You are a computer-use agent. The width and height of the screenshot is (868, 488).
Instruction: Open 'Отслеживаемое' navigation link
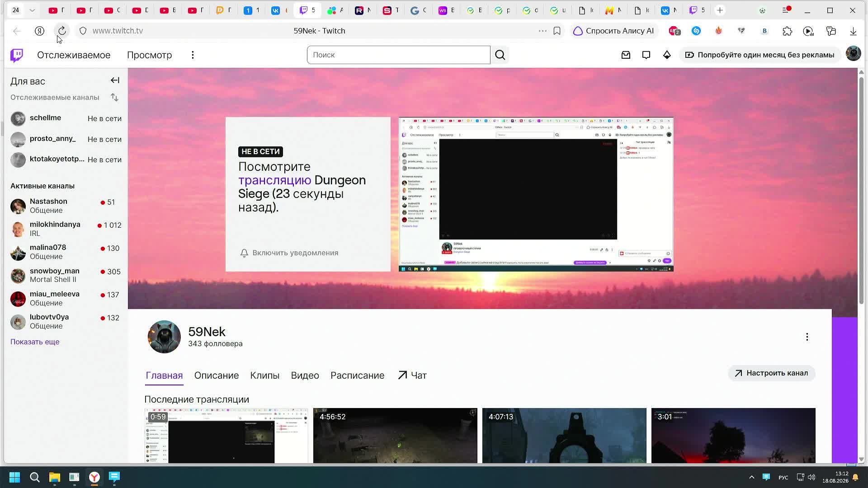click(74, 55)
